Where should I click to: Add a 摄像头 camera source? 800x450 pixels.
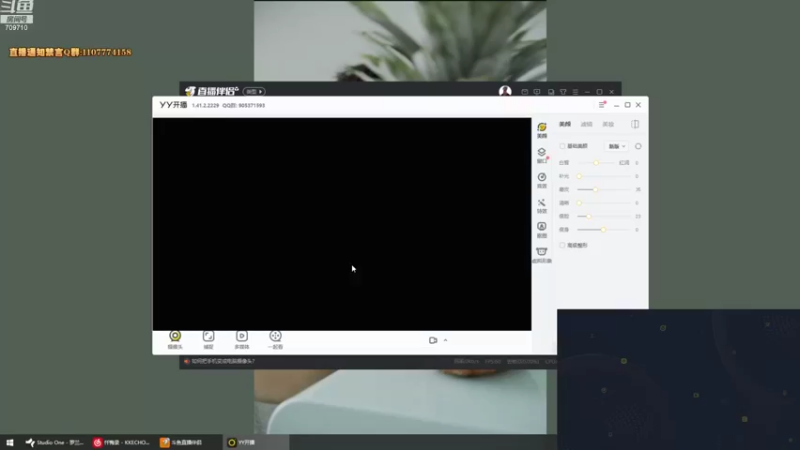(x=175, y=339)
